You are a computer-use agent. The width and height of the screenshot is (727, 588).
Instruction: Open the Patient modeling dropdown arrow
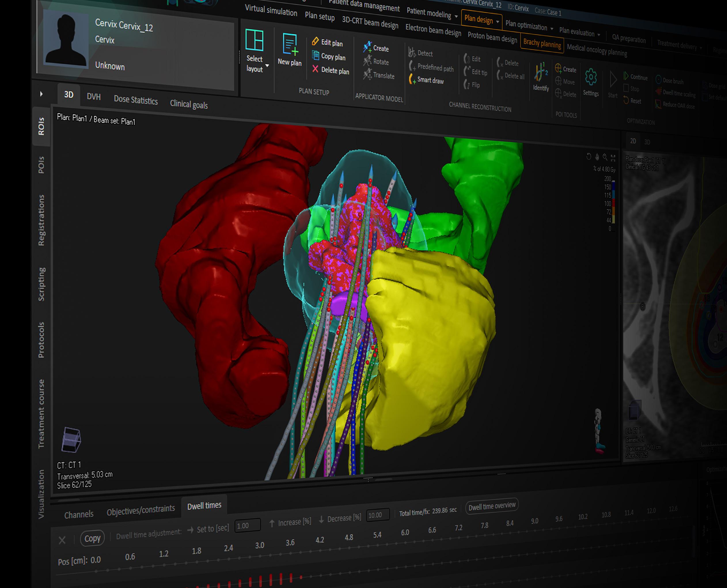tap(456, 16)
